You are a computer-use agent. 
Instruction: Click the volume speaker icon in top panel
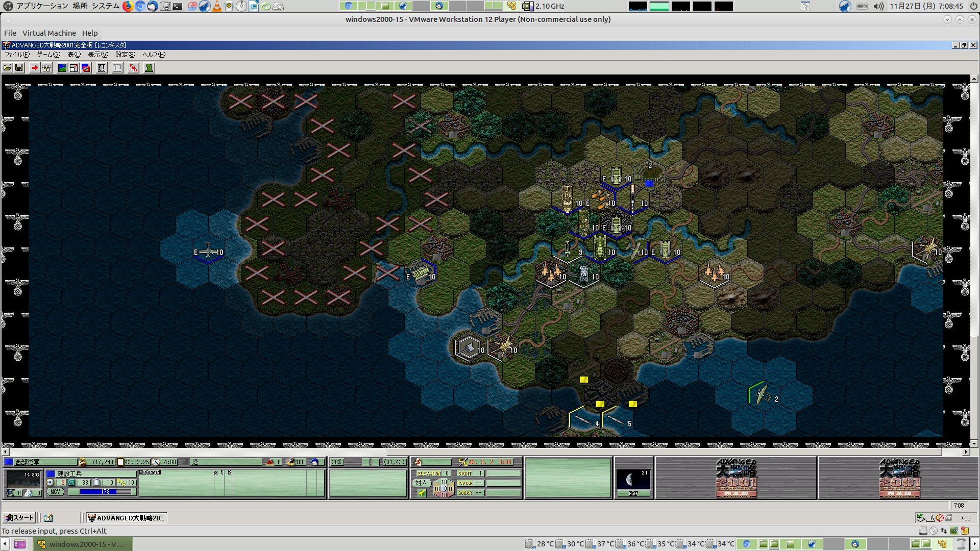(878, 6)
